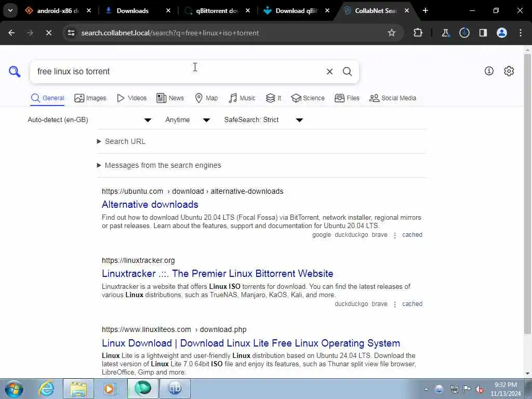Click the SearXNG magnifier logo
Viewport: 532px width, 399px height.
(15, 72)
